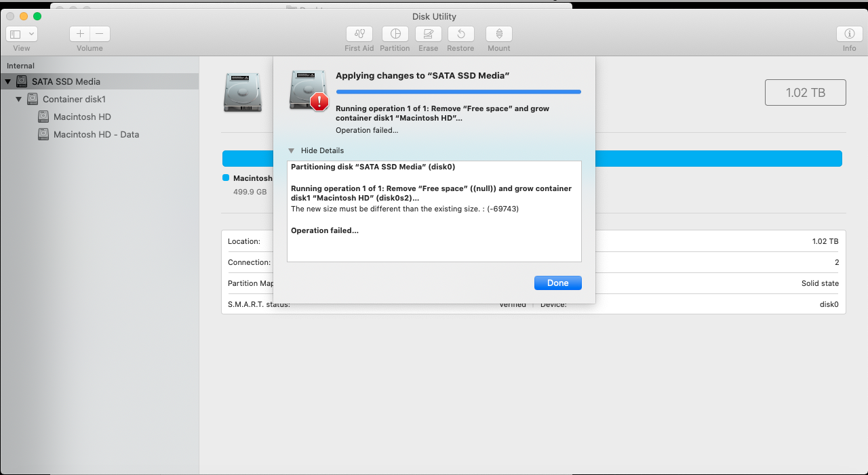The height and width of the screenshot is (475, 868).
Task: Collapse the SATA SSD Media tree row
Action: pos(8,81)
